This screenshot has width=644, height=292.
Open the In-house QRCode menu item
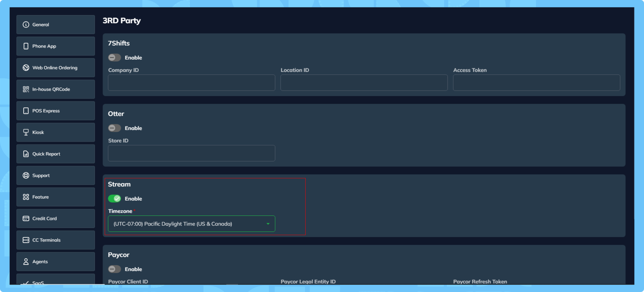click(x=56, y=89)
